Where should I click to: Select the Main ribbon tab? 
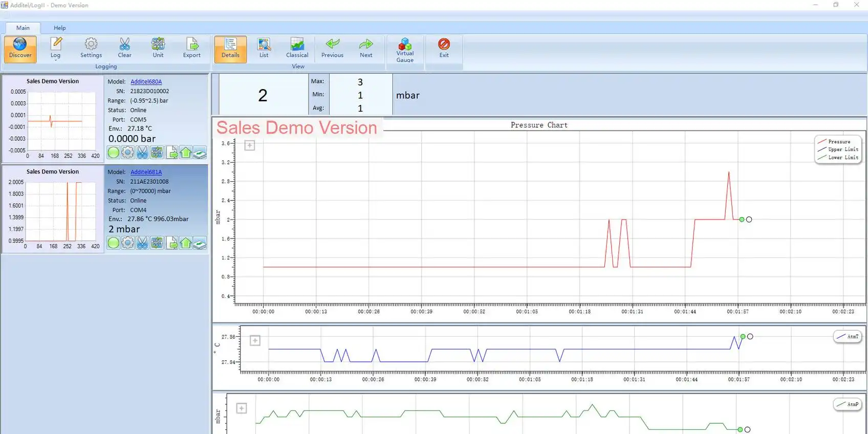click(23, 28)
